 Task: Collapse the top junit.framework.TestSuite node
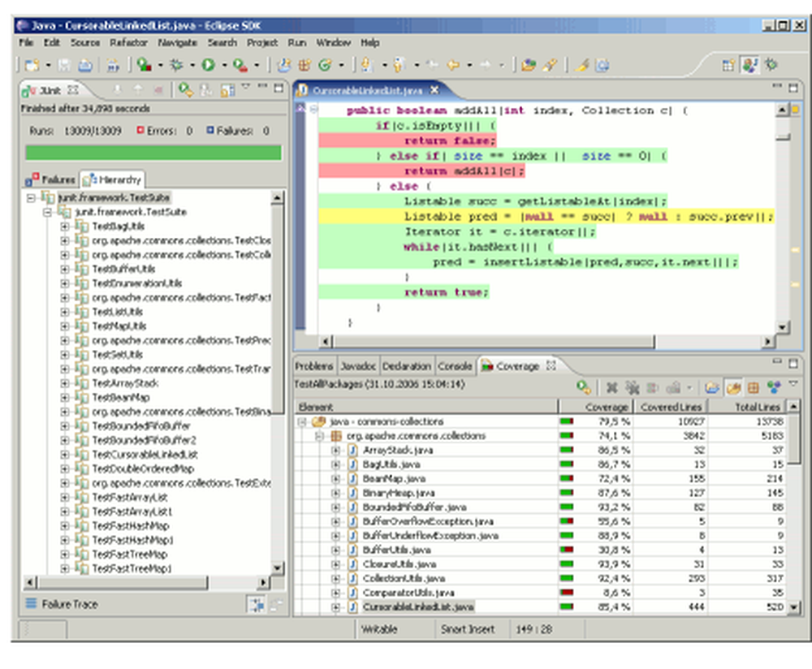coord(31,198)
